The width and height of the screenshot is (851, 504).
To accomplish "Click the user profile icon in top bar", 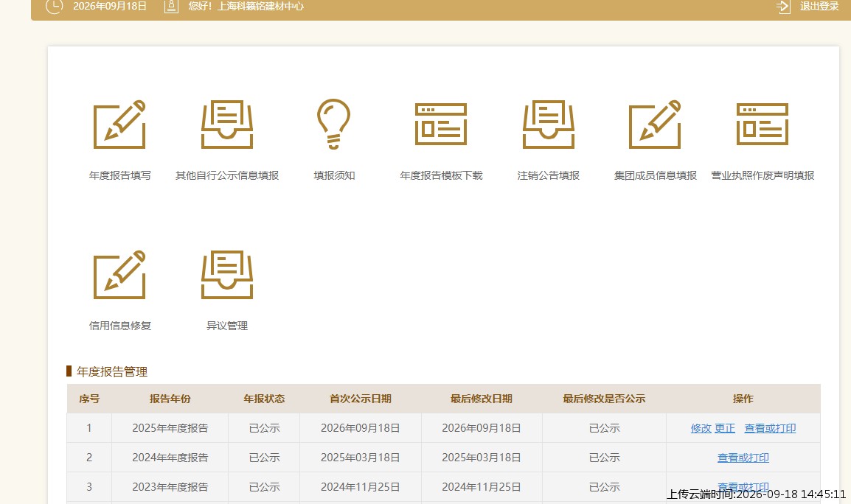I will (x=171, y=6).
